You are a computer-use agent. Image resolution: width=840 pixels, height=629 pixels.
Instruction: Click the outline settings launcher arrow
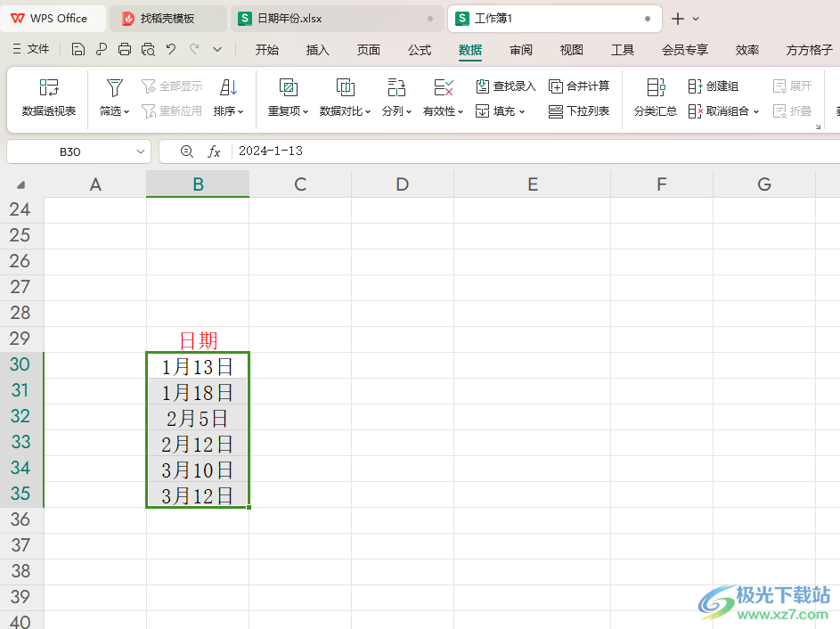tap(818, 127)
